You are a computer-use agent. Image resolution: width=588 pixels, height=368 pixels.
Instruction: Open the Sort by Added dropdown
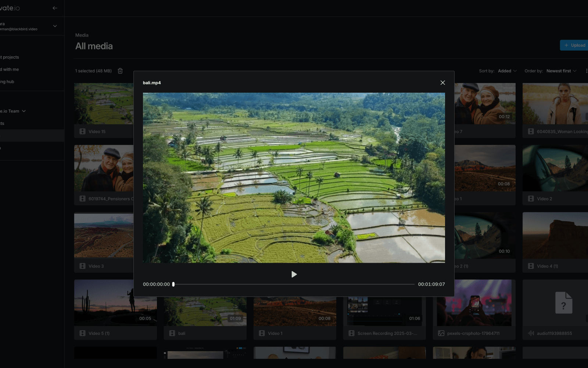[x=507, y=71]
